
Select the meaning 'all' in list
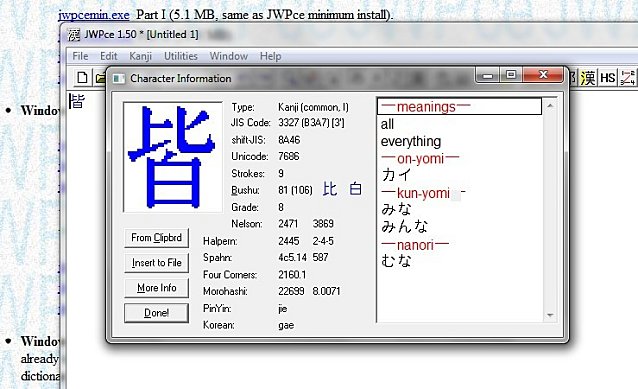(387, 124)
